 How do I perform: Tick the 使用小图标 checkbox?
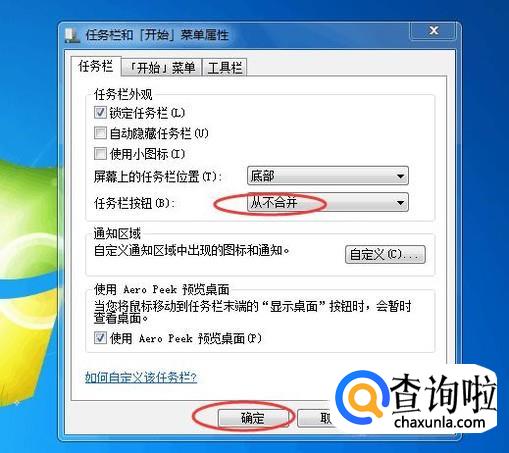tap(100, 154)
